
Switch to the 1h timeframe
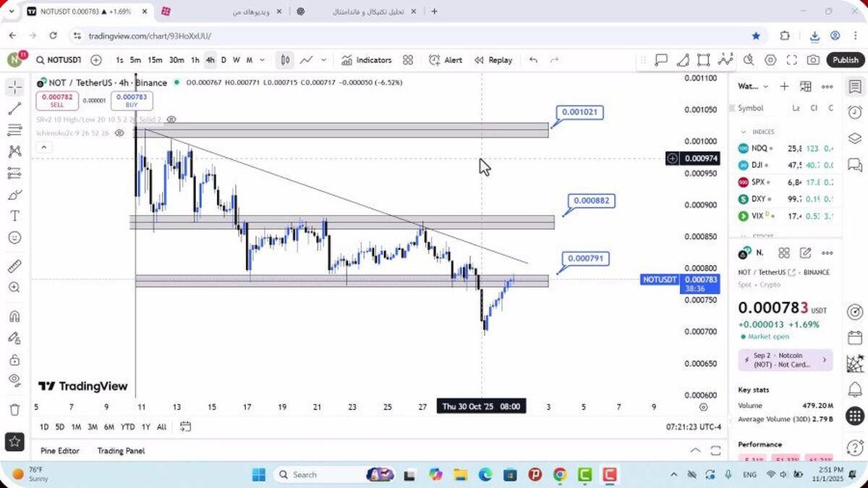(x=195, y=60)
